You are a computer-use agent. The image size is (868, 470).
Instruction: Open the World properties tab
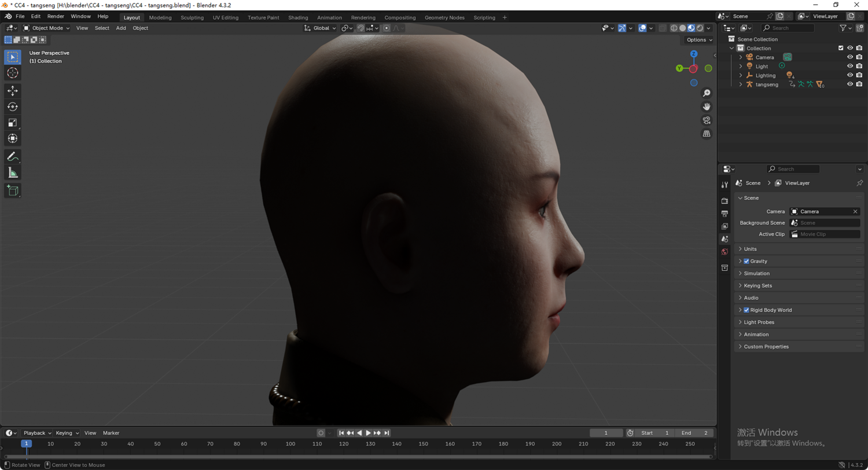724,252
